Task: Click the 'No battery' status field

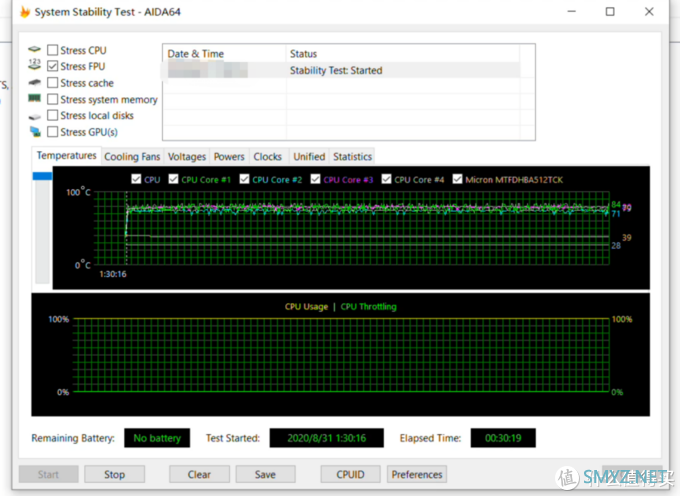Action: click(x=157, y=438)
